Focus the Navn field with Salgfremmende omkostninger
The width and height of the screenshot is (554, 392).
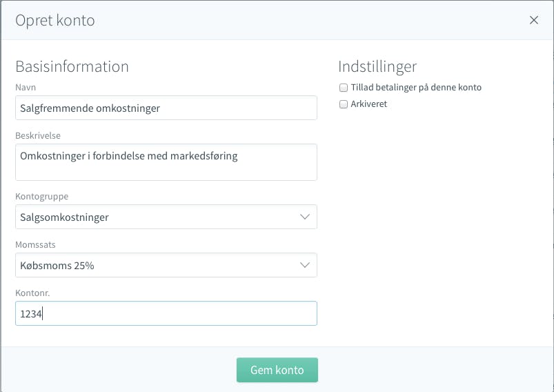pyautogui.click(x=166, y=108)
